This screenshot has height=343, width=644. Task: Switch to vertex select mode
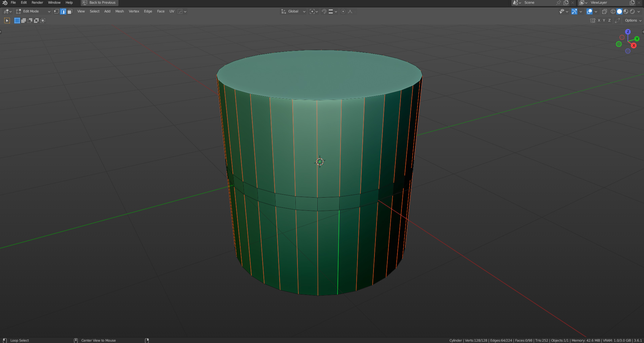pyautogui.click(x=57, y=11)
